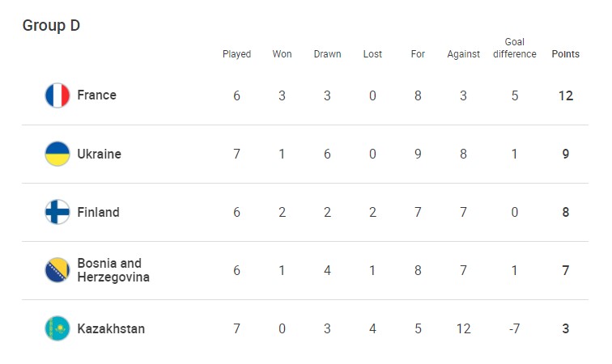Open Bosnia and Herzegovina team page
This screenshot has height=364, width=612.
[x=113, y=270]
